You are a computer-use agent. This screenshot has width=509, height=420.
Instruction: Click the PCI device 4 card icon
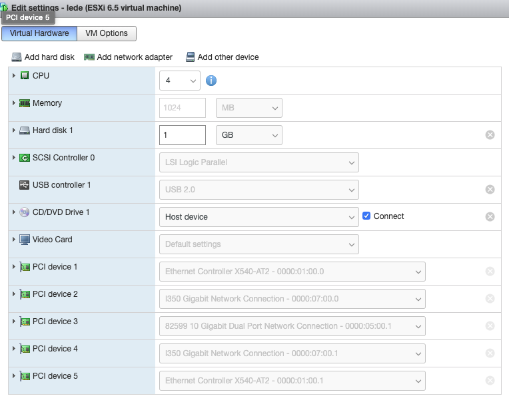[x=25, y=349]
